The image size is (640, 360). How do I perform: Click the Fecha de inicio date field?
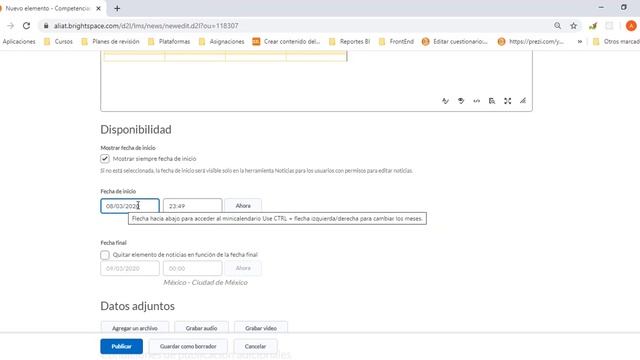pos(130,206)
